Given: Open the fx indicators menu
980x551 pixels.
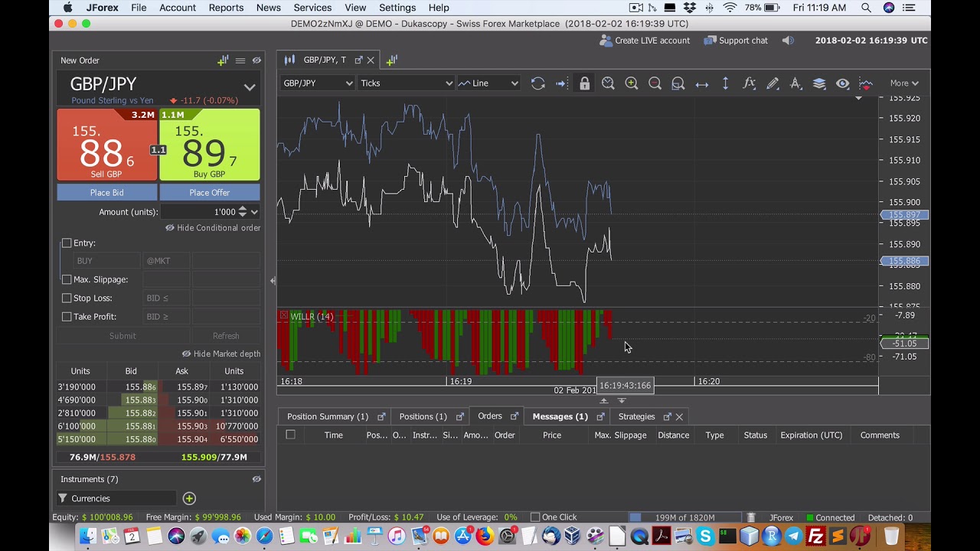Looking at the screenshot, I should [x=749, y=83].
